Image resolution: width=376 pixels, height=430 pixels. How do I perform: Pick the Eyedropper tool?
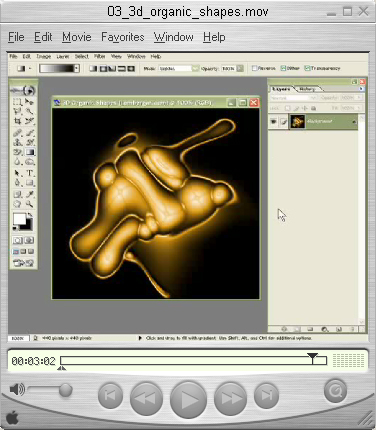coord(30,194)
